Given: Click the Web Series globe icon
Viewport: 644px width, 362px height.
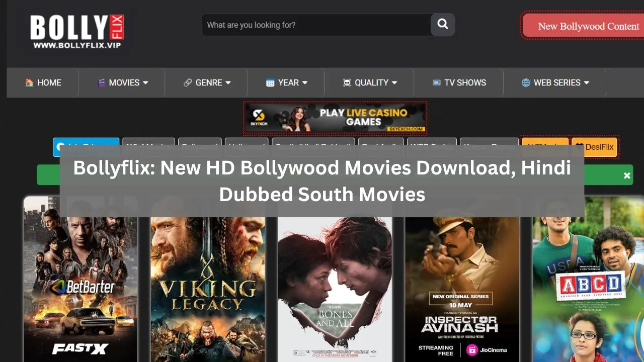Looking at the screenshot, I should pyautogui.click(x=526, y=82).
